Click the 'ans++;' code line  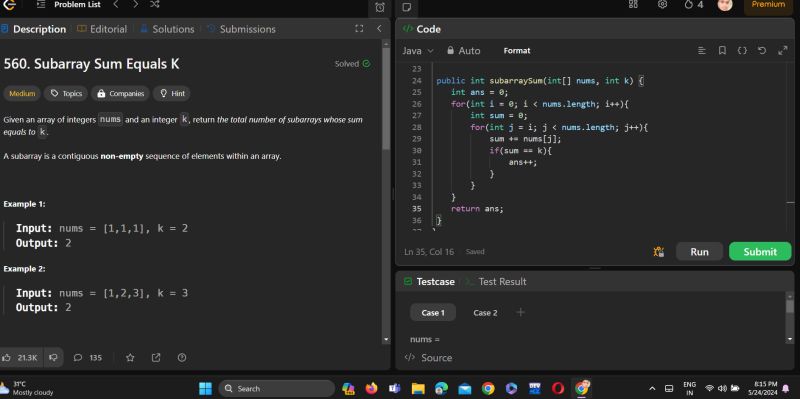point(523,162)
